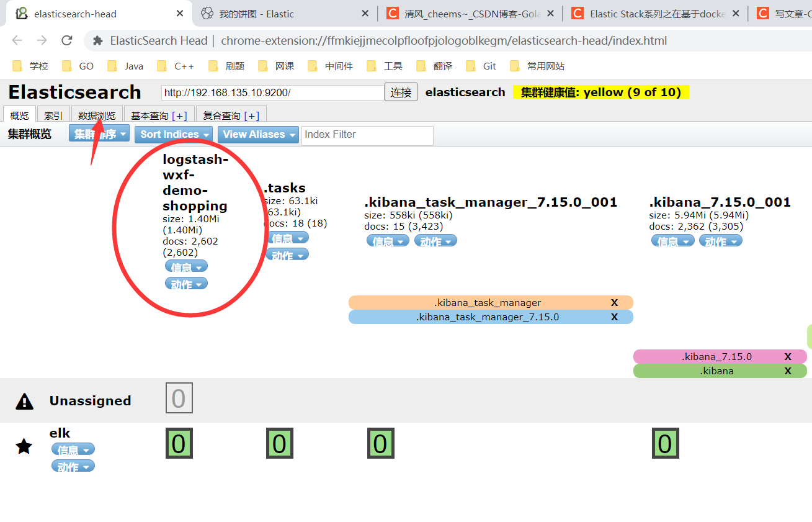The image size is (812, 522).
Task: Open 动作 dropdown for elk node
Action: [73, 466]
